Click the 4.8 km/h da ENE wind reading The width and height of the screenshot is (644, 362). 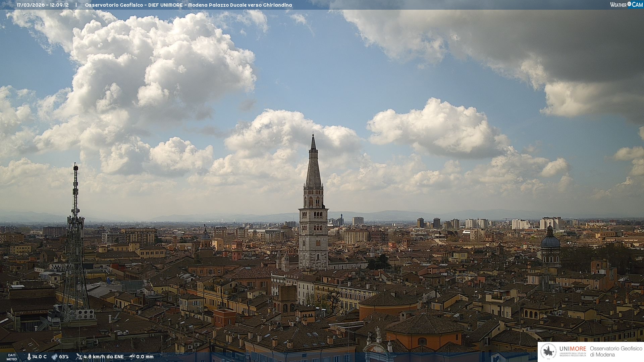tap(103, 357)
